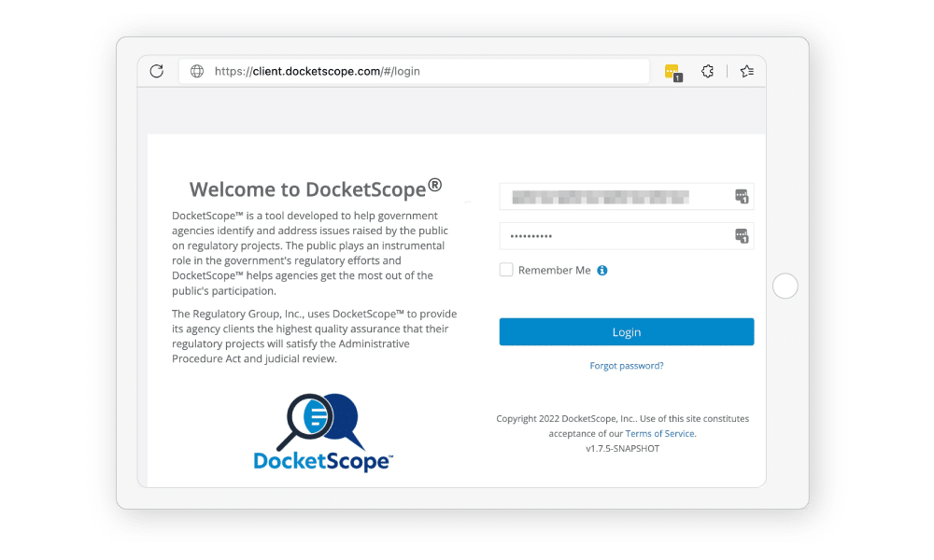Click the globe site info icon
Image resolution: width=934 pixels, height=560 pixels.
[196, 72]
